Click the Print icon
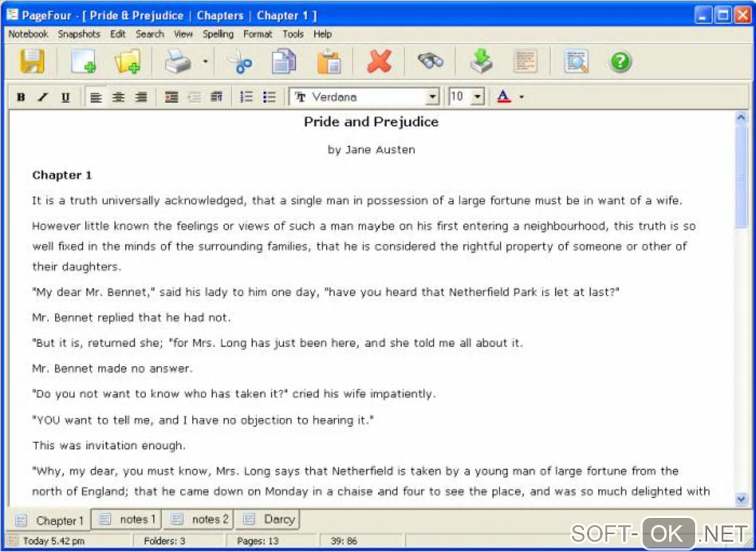Viewport: 756px width, 552px height. (x=178, y=61)
